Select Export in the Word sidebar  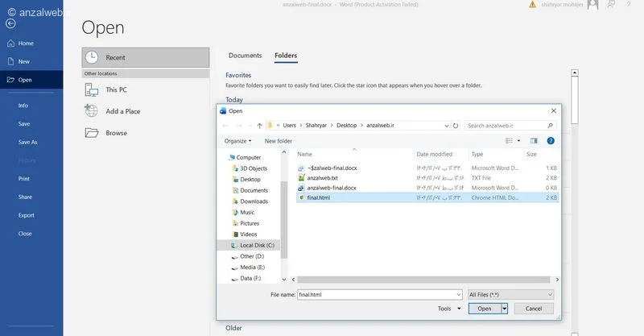point(27,215)
